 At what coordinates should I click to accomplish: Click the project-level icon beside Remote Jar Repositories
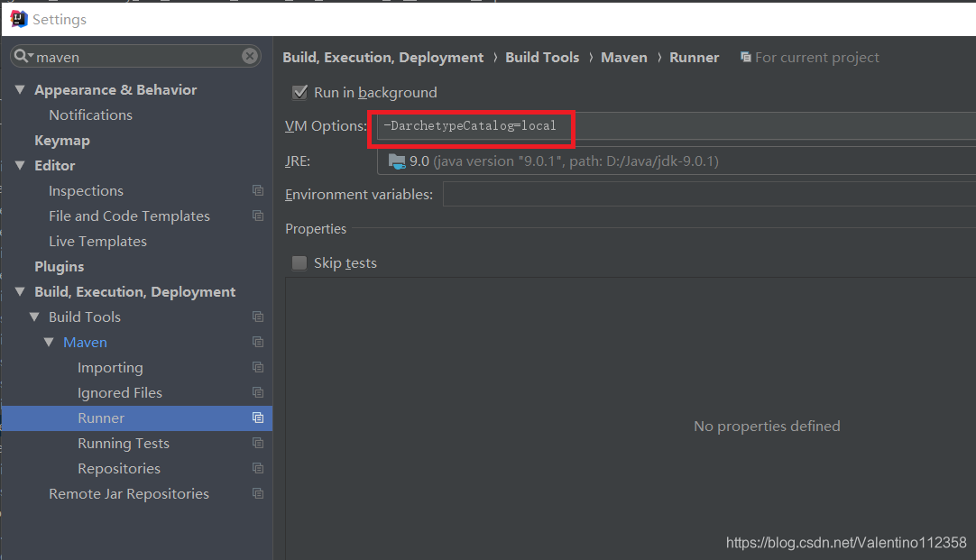(258, 493)
